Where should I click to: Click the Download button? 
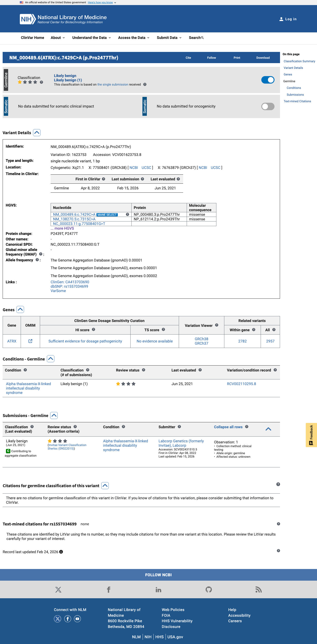[x=263, y=57]
